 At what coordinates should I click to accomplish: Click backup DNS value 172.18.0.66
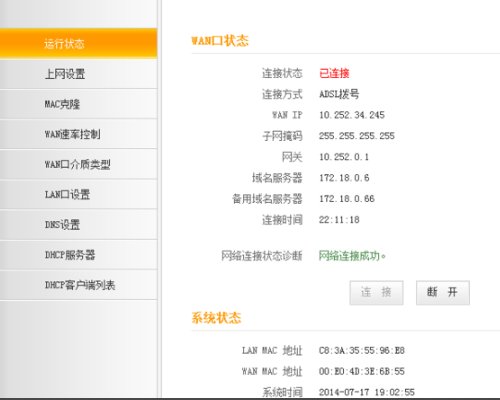click(x=347, y=199)
